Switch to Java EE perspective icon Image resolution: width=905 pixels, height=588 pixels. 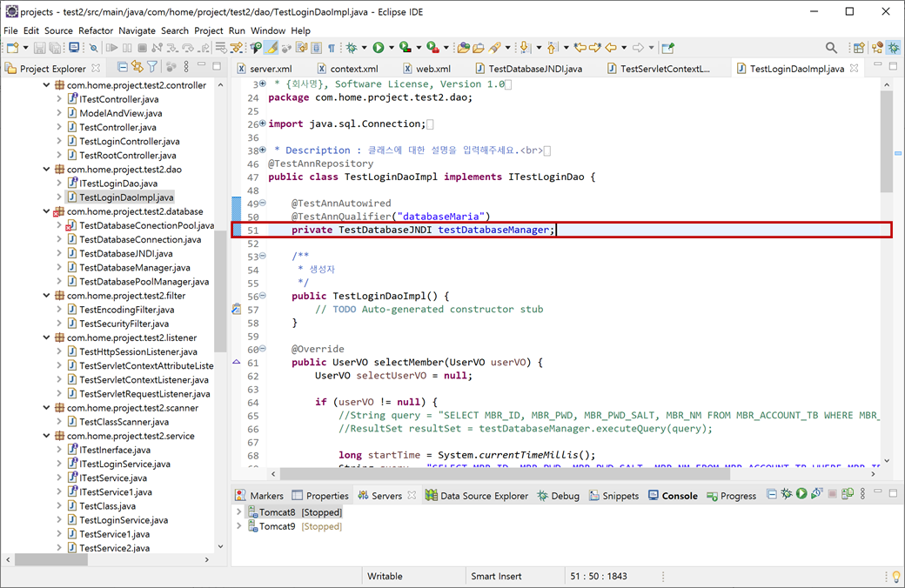[878, 47]
